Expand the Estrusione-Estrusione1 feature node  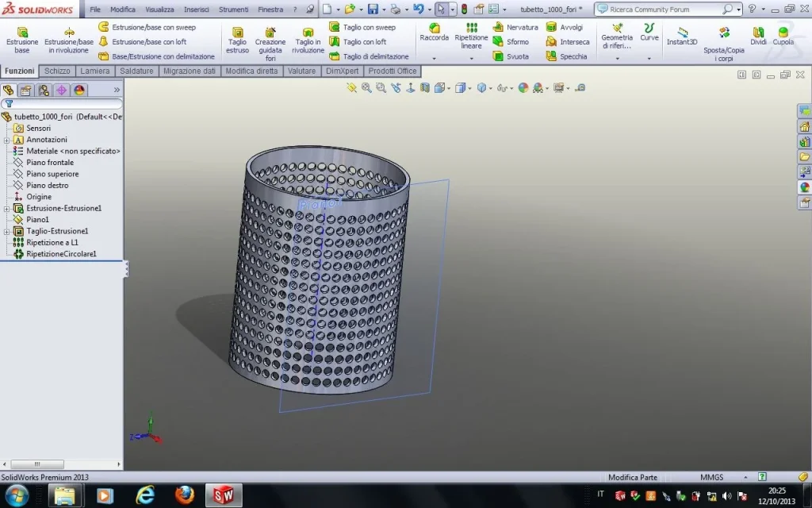[x=6, y=209]
